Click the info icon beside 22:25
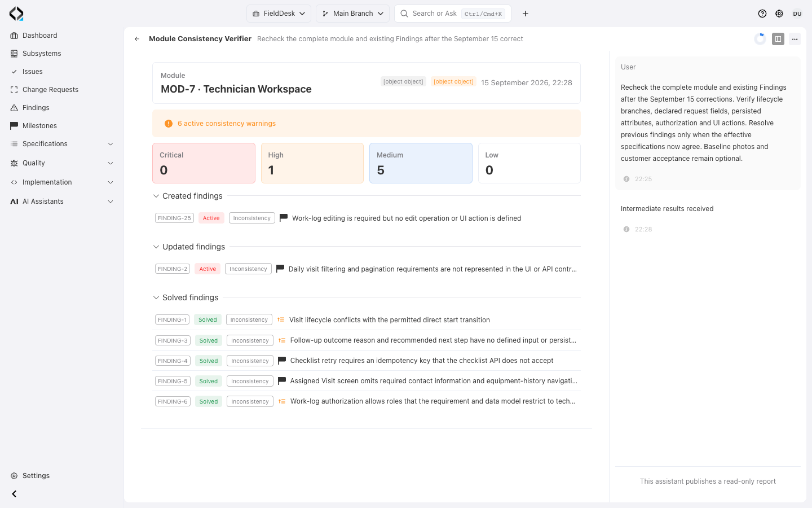The width and height of the screenshot is (812, 508). tap(626, 179)
